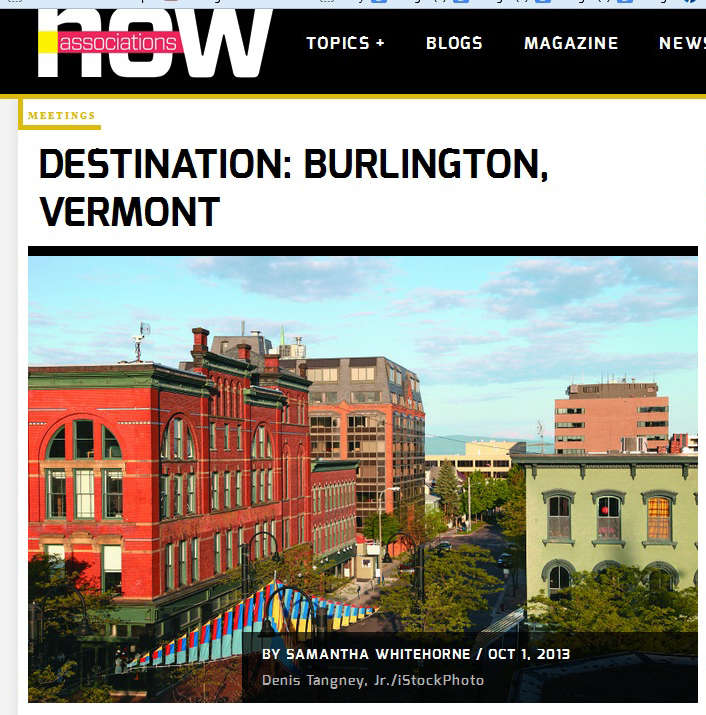Click the yellow square in the logo

47,42
